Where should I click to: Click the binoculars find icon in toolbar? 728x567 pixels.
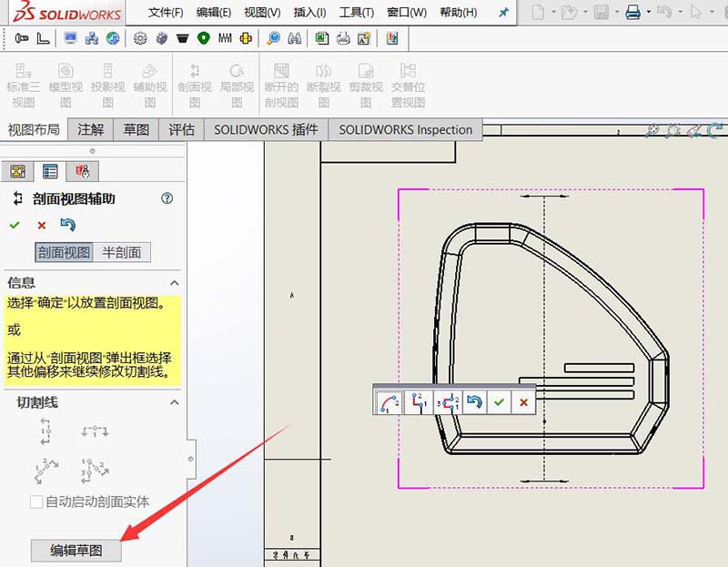point(294,38)
